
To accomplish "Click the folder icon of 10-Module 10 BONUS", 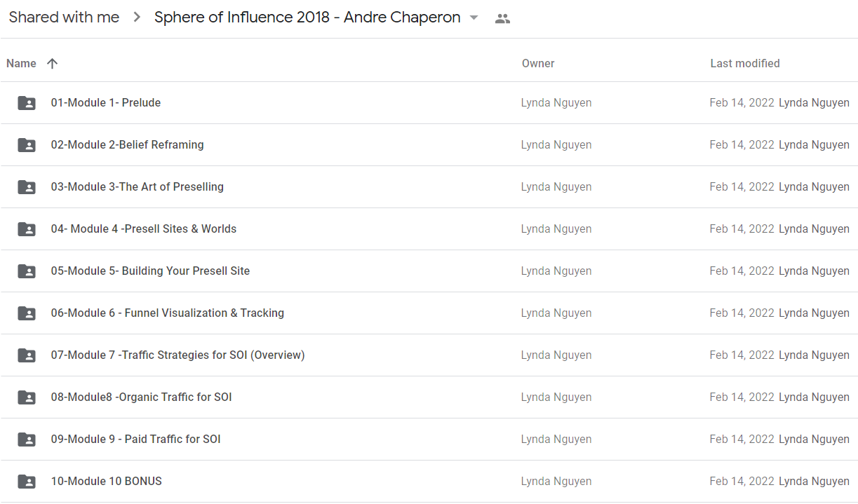I will click(27, 482).
